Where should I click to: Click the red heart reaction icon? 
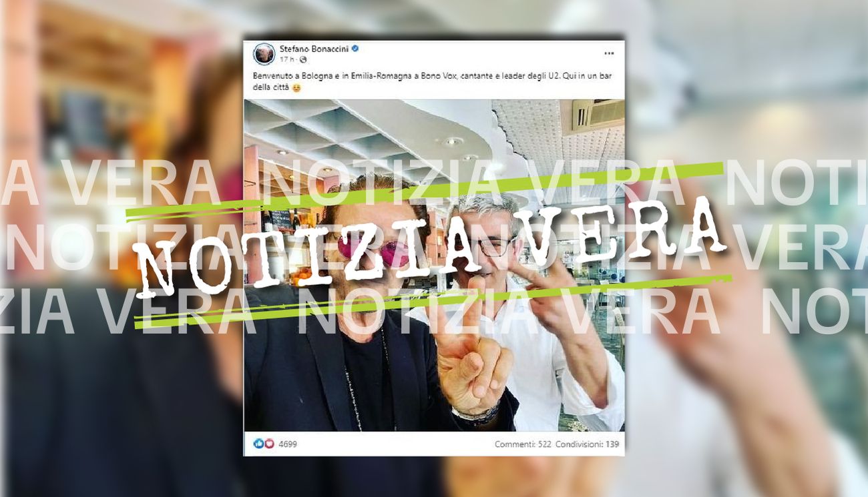pos(268,443)
